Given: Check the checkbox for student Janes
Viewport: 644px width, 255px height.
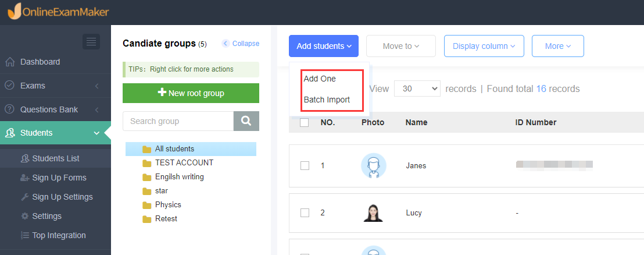Looking at the screenshot, I should (x=305, y=165).
